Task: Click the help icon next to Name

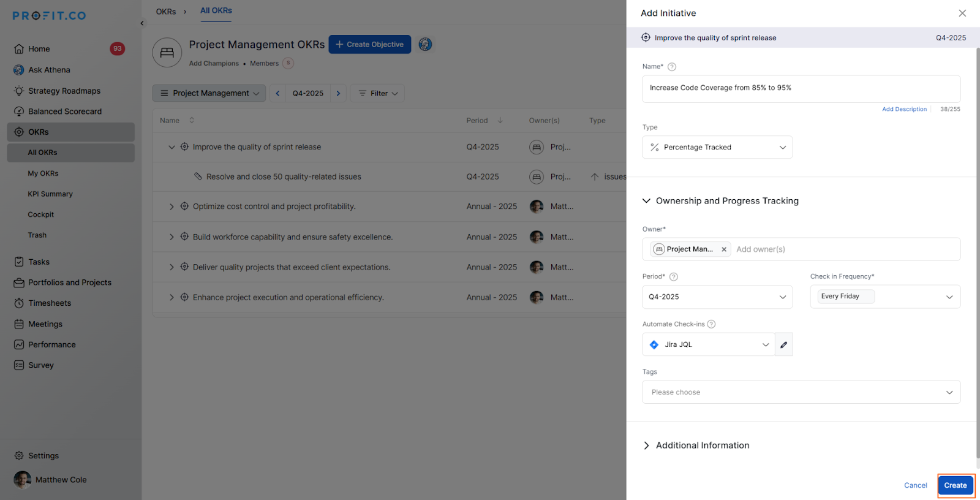Action: [x=672, y=67]
